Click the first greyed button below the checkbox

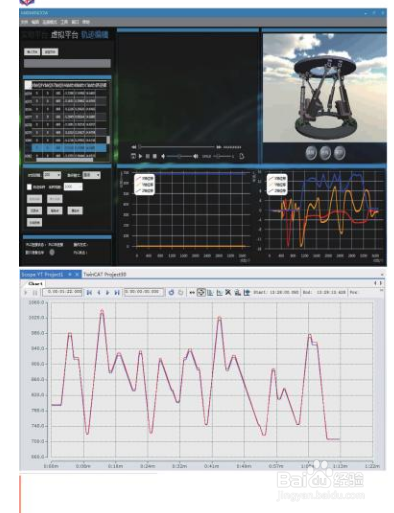pyautogui.click(x=34, y=199)
